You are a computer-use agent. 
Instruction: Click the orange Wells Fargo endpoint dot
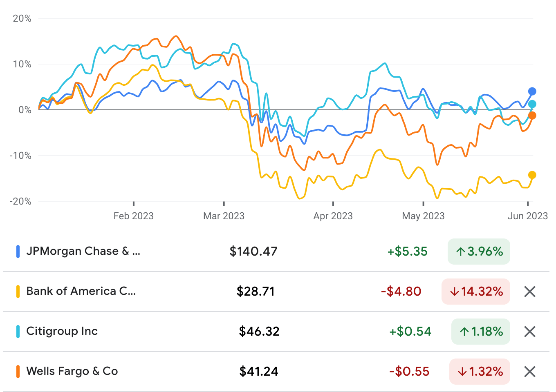click(532, 116)
